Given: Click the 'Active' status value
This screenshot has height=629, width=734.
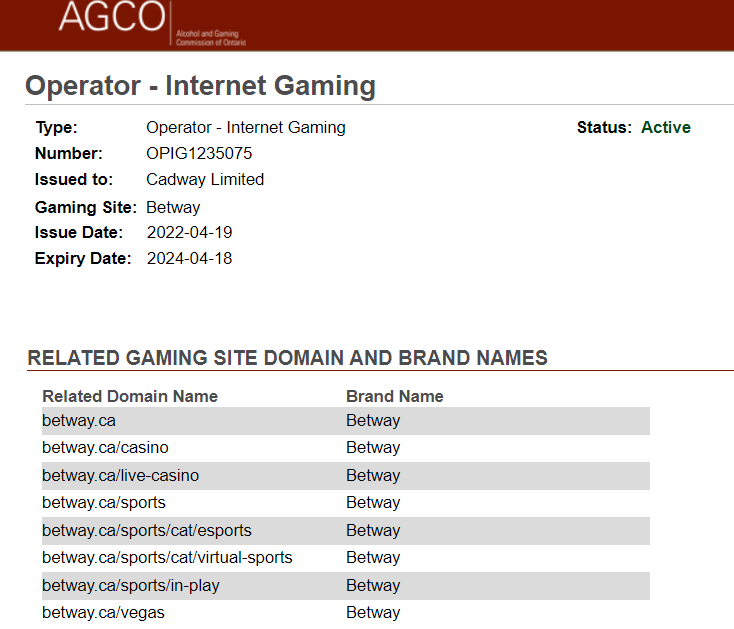Looking at the screenshot, I should (666, 127).
